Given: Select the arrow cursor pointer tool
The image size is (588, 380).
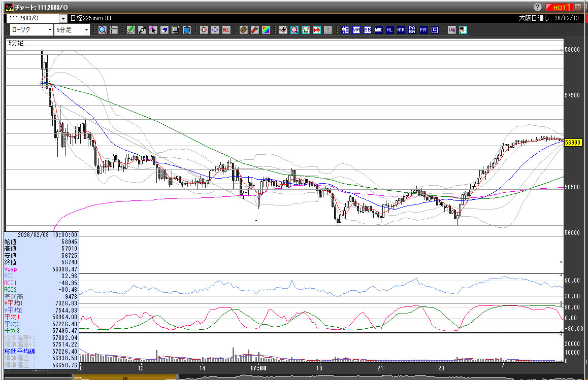Looking at the screenshot, I should [x=153, y=30].
